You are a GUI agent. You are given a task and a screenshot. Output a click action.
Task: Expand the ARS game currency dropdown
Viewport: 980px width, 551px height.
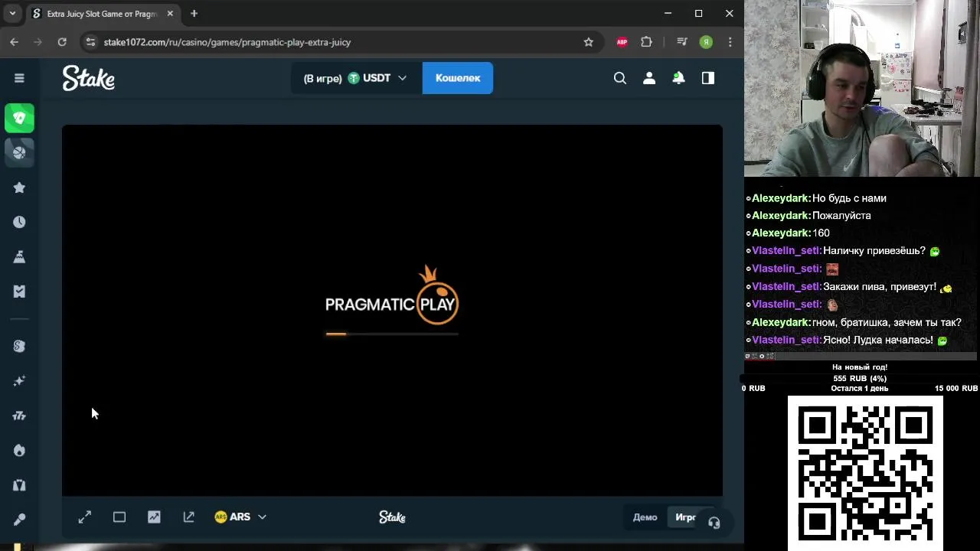tap(240, 517)
